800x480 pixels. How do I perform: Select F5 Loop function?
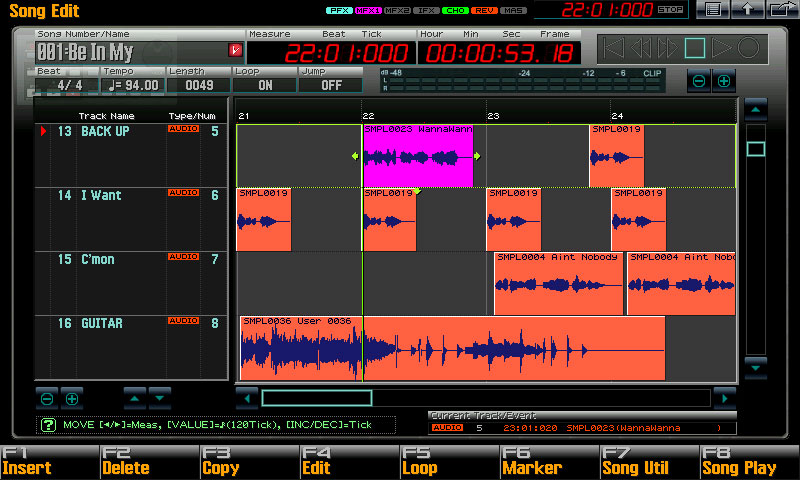(449, 462)
